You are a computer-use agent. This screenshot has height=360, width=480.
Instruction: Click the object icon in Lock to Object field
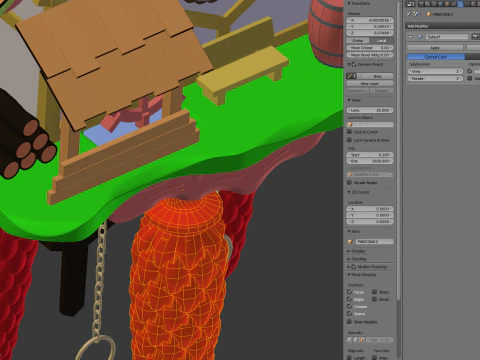click(x=350, y=124)
